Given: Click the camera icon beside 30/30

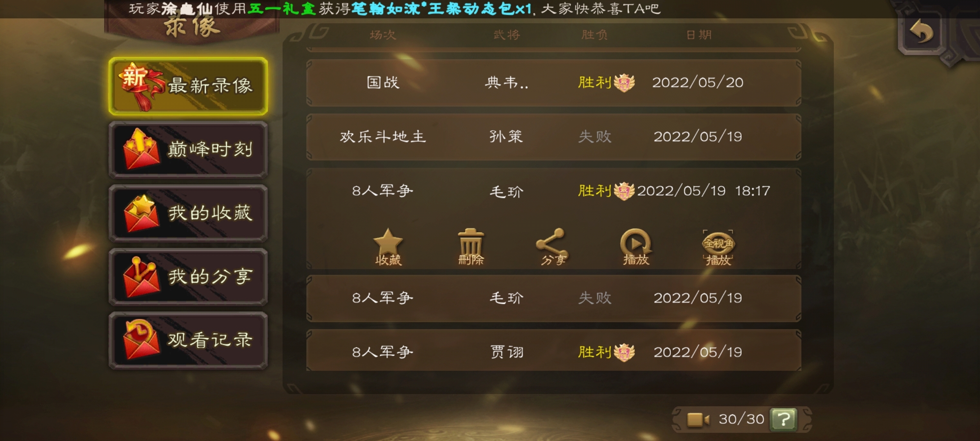Looking at the screenshot, I should (x=698, y=419).
